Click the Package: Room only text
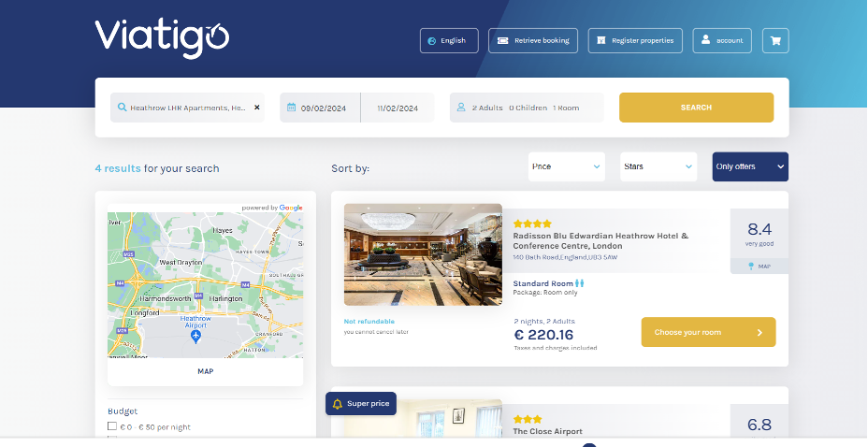This screenshot has width=868, height=447. tap(544, 293)
